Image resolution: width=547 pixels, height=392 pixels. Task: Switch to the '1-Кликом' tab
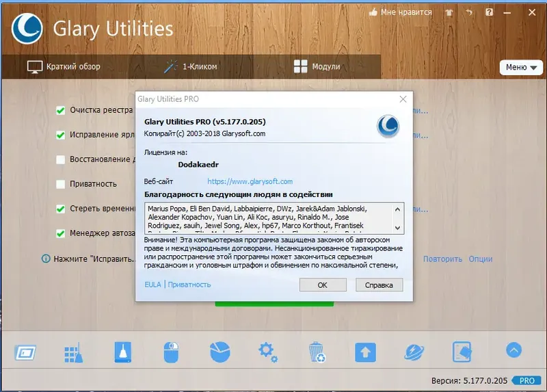(191, 66)
